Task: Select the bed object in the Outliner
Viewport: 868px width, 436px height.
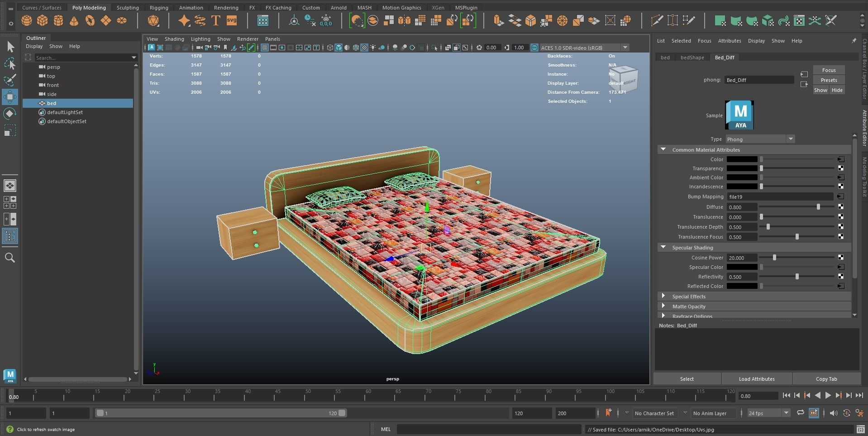Action: tap(78, 103)
